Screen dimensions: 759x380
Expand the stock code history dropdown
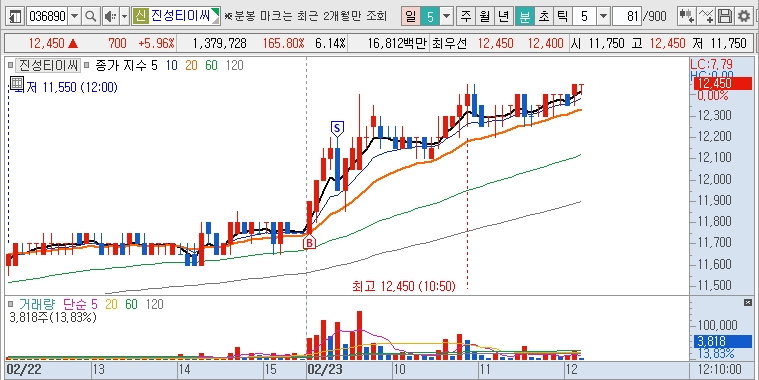[x=74, y=17]
